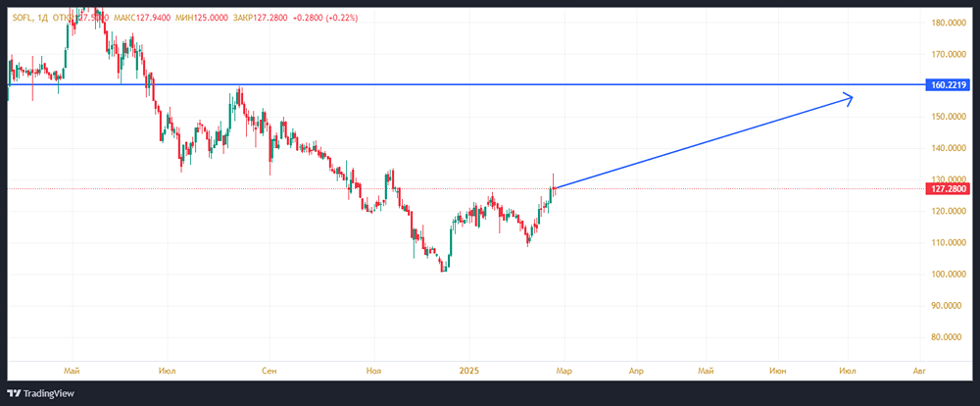Click the 150.0000 price axis label
This screenshot has width=980, height=406.
point(950,117)
